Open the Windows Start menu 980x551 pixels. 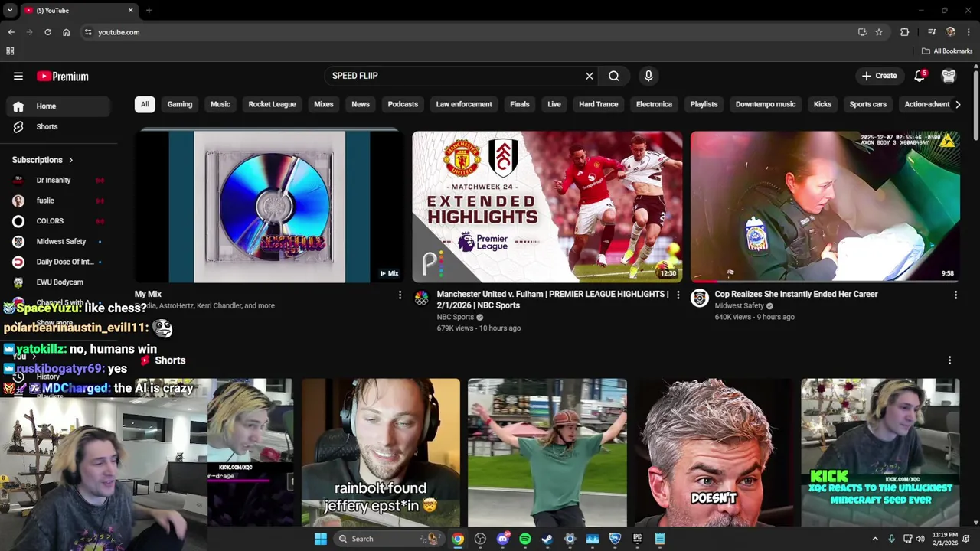click(x=321, y=539)
